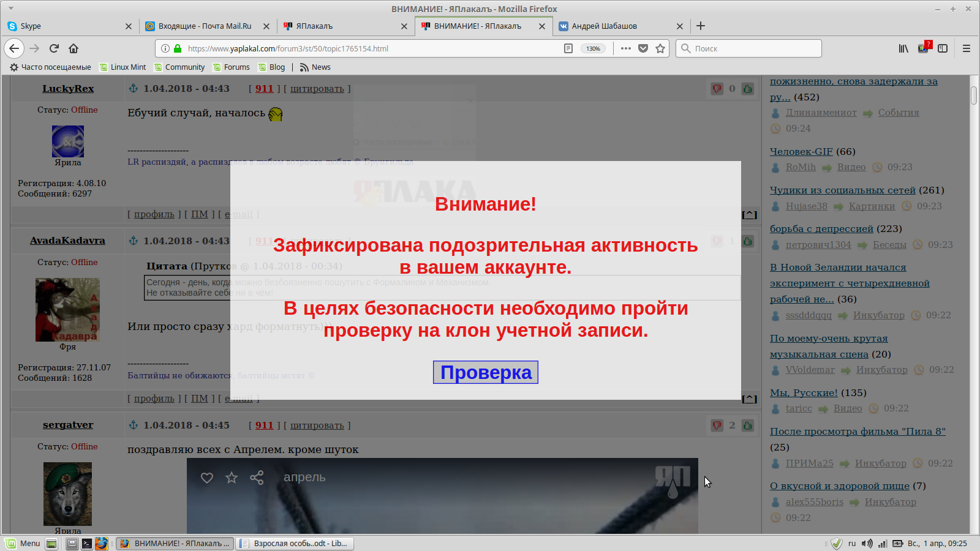The height and width of the screenshot is (551, 980).
Task: Open the Firefox home page
Action: click(x=73, y=48)
